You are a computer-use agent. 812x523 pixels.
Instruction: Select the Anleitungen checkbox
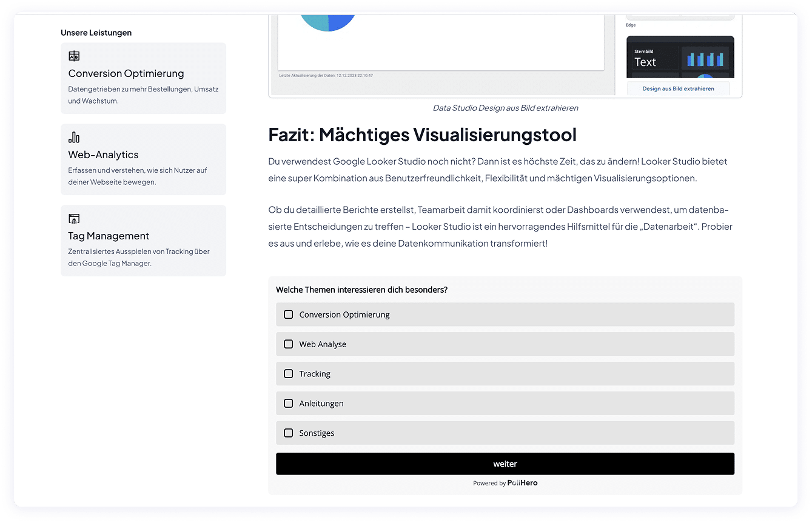click(289, 404)
